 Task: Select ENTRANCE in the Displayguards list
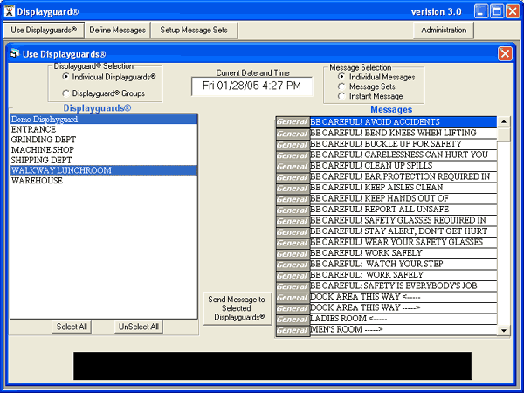click(x=103, y=129)
